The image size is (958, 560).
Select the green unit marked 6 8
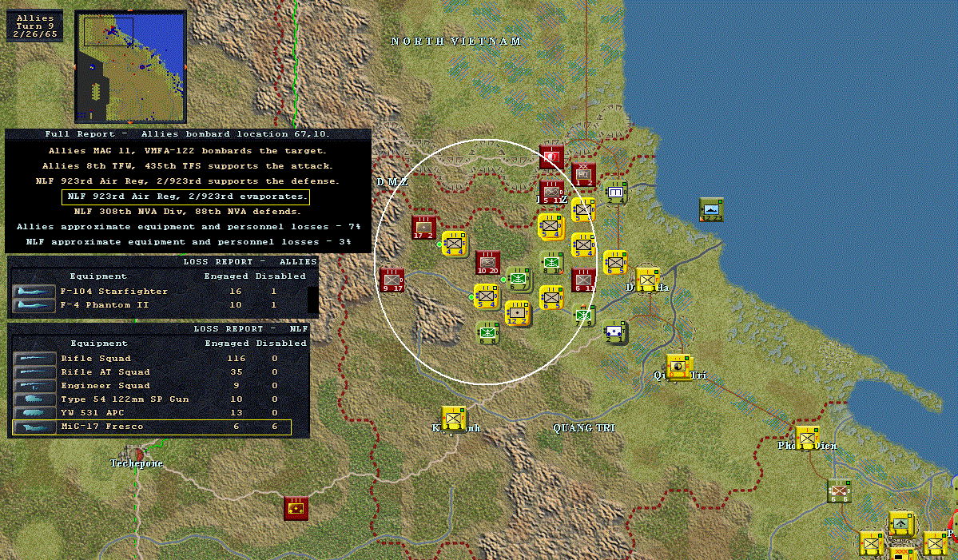[x=487, y=333]
